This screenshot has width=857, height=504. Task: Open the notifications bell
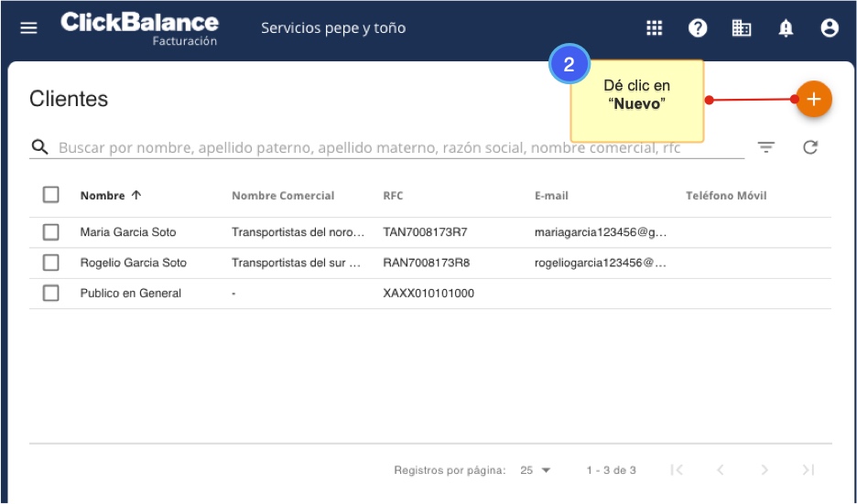[x=786, y=28]
